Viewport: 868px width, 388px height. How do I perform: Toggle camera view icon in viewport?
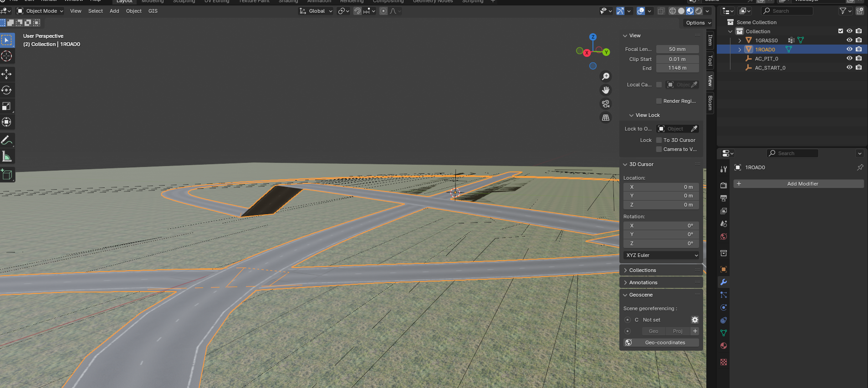(x=606, y=104)
